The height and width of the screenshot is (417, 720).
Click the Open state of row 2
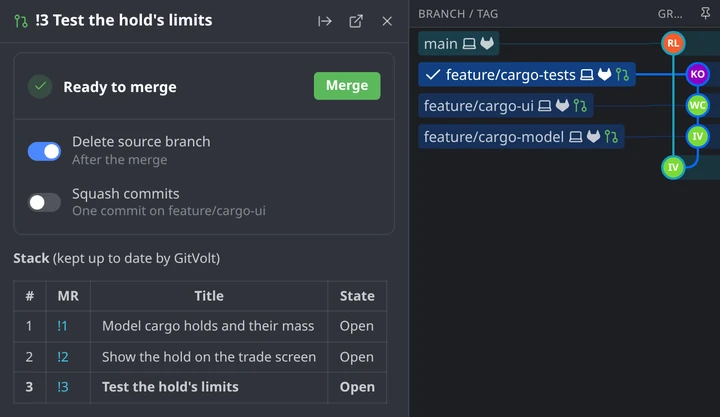coord(357,357)
